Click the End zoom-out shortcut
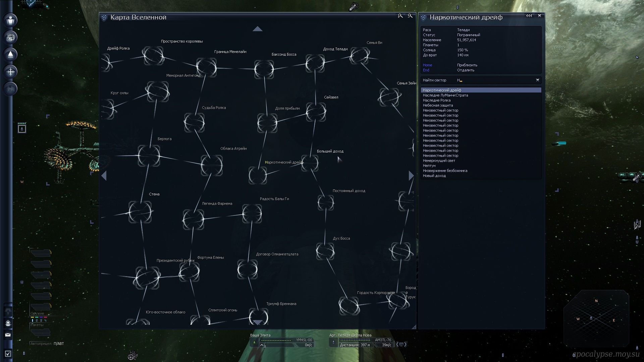Screen dimensions: 644x362 (426, 70)
